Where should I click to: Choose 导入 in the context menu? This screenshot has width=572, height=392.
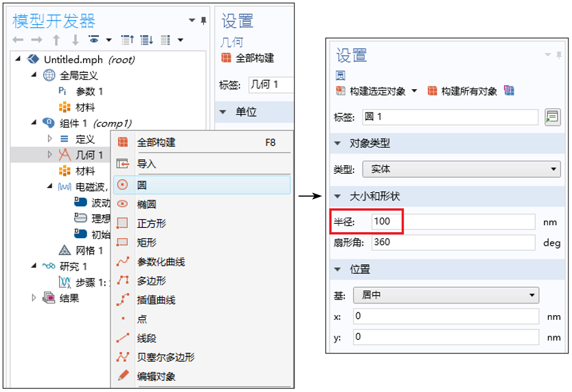pos(202,163)
